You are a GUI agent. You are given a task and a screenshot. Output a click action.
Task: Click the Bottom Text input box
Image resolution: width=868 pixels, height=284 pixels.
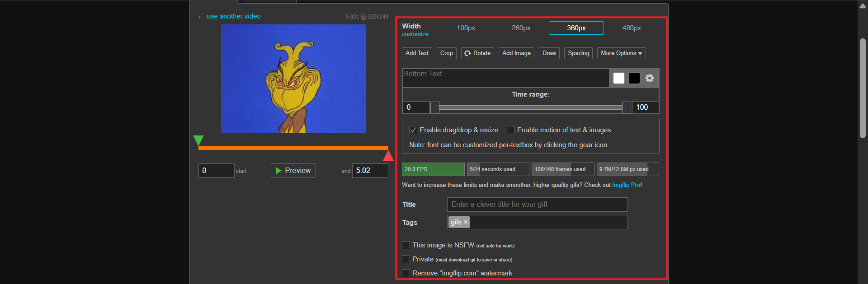coord(505,78)
